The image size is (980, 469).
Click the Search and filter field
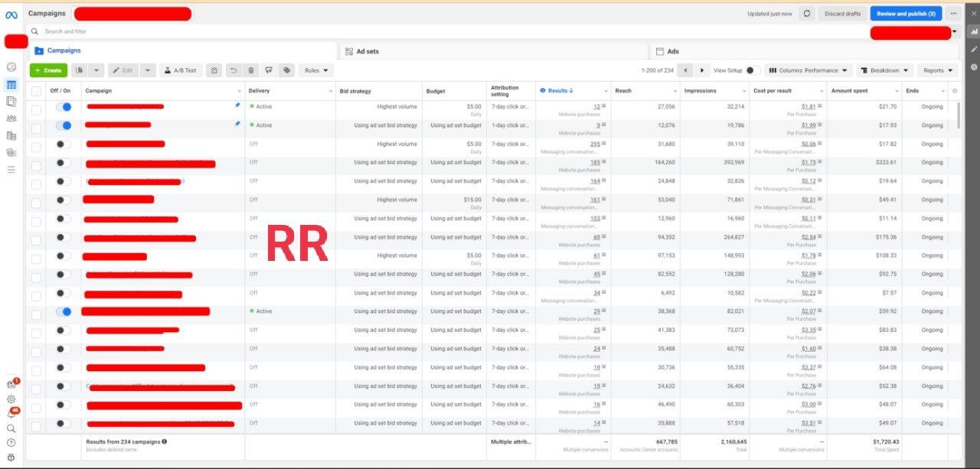coord(383,31)
